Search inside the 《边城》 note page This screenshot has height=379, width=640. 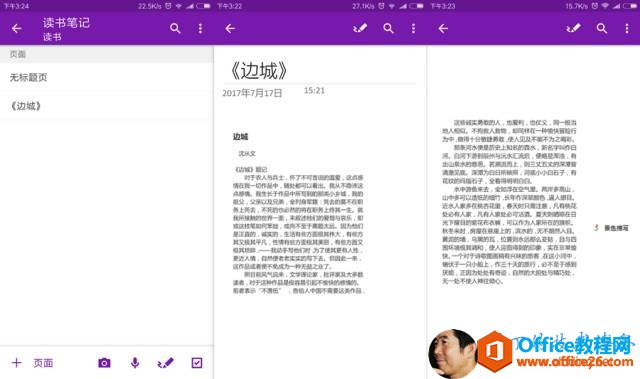tap(388, 29)
